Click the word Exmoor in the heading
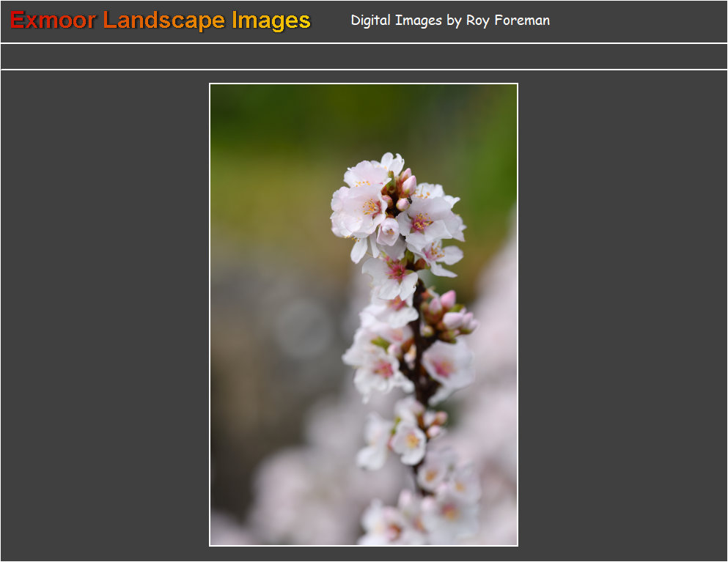Viewport: 728px width, 562px height. pyautogui.click(x=53, y=21)
